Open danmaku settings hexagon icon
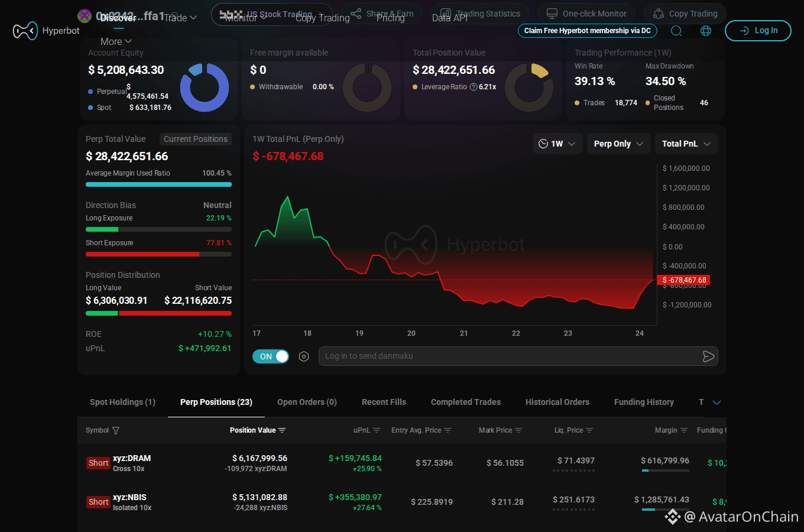The width and height of the screenshot is (804, 532). click(x=304, y=356)
